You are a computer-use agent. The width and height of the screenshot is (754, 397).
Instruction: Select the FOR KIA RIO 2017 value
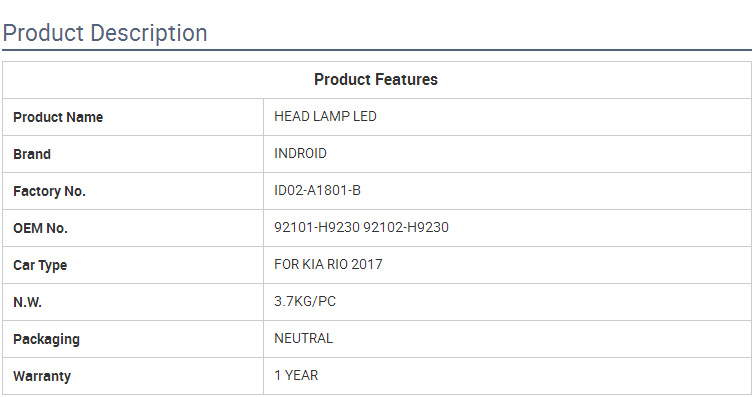pos(328,264)
